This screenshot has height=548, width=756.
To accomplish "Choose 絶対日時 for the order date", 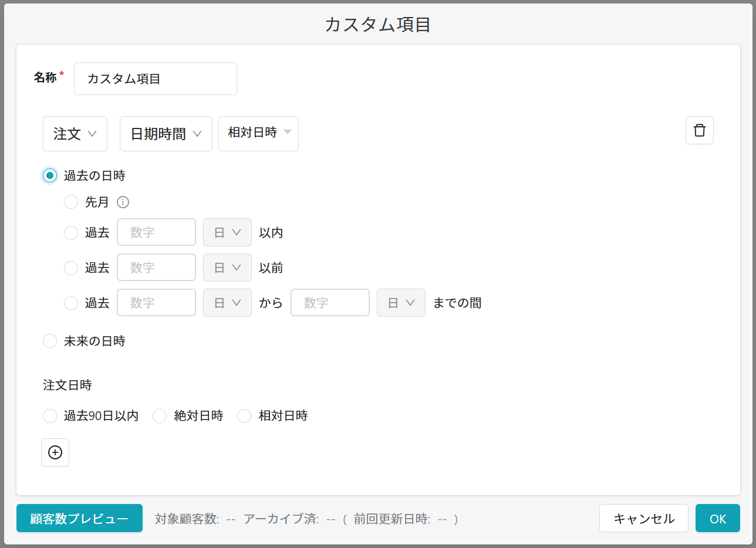I will coord(160,416).
